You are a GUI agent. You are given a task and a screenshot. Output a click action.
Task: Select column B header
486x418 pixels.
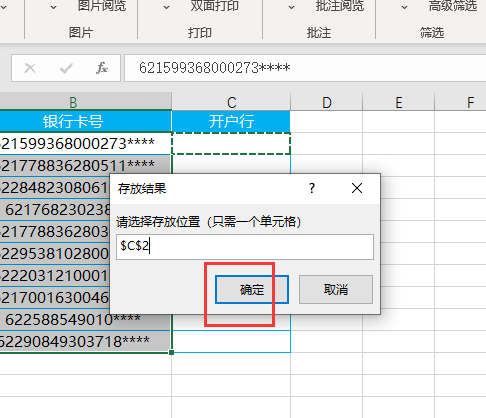click(86, 102)
